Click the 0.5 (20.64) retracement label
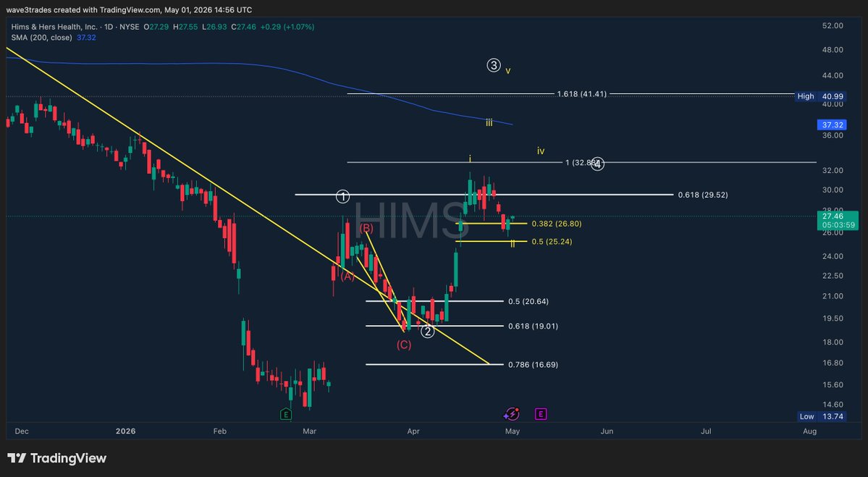The image size is (868, 477). (528, 302)
